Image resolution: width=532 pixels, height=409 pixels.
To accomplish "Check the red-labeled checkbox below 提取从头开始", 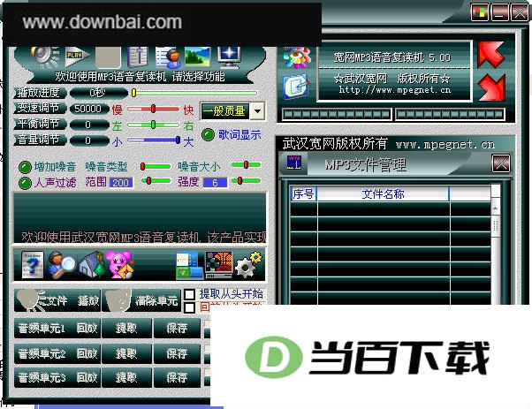I will coord(189,307).
